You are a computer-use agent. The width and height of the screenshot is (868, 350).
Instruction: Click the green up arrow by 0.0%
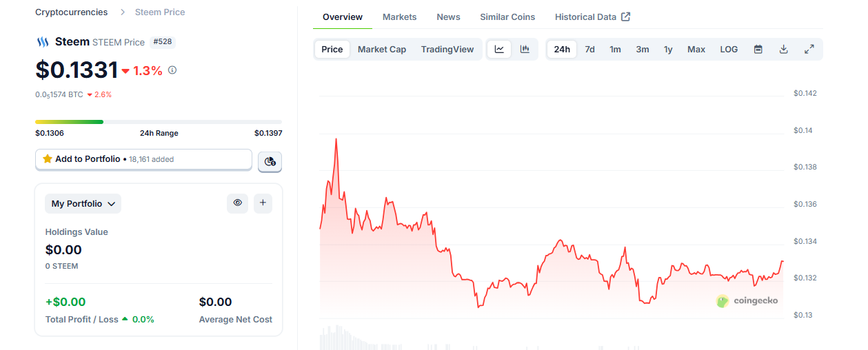pos(125,319)
